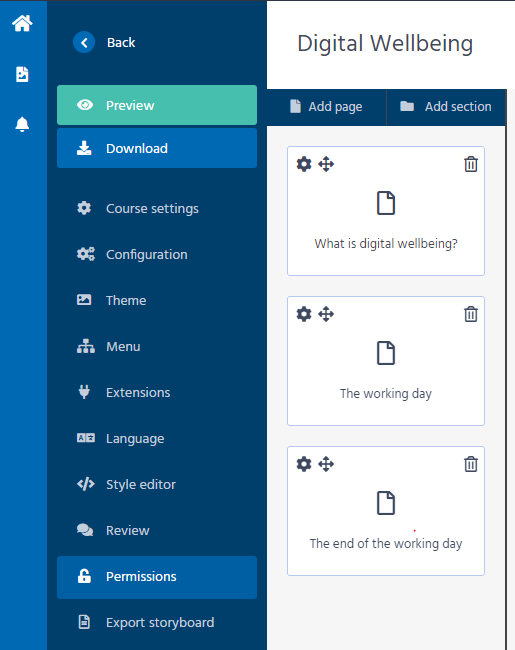515x650 pixels.
Task: Delete 'The end of the working day' page
Action: coord(471,464)
